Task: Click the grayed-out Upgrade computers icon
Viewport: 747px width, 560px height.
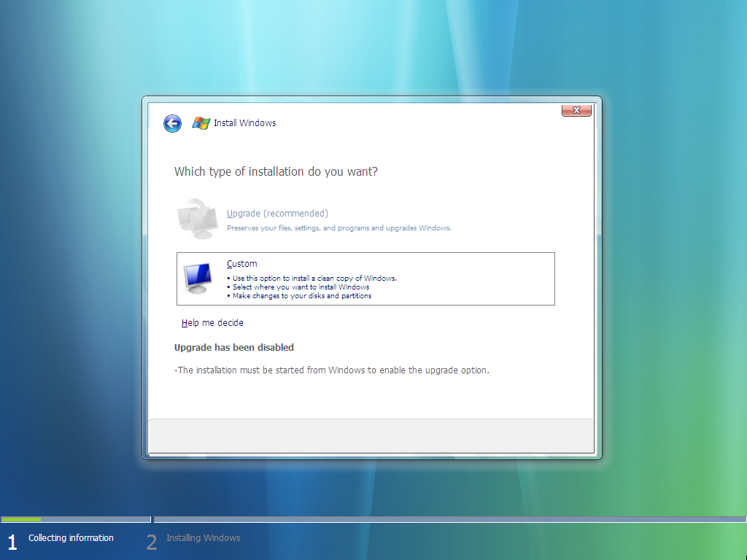Action: (x=198, y=219)
